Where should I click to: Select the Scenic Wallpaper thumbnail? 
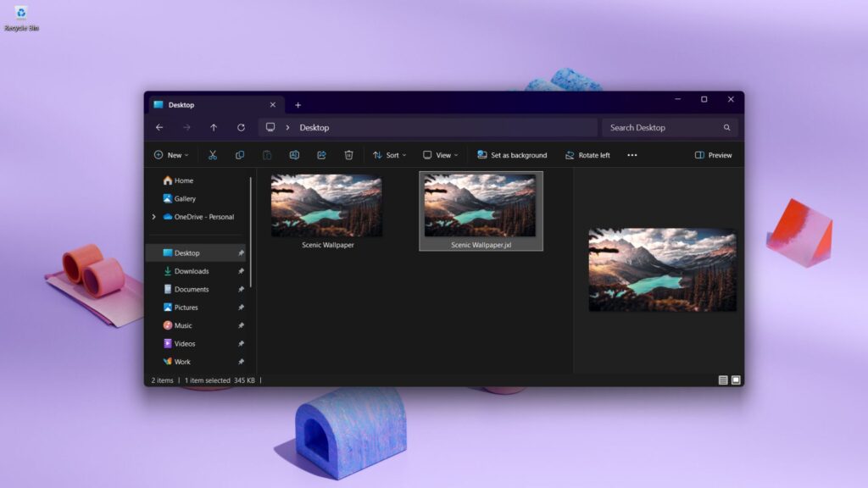point(325,205)
